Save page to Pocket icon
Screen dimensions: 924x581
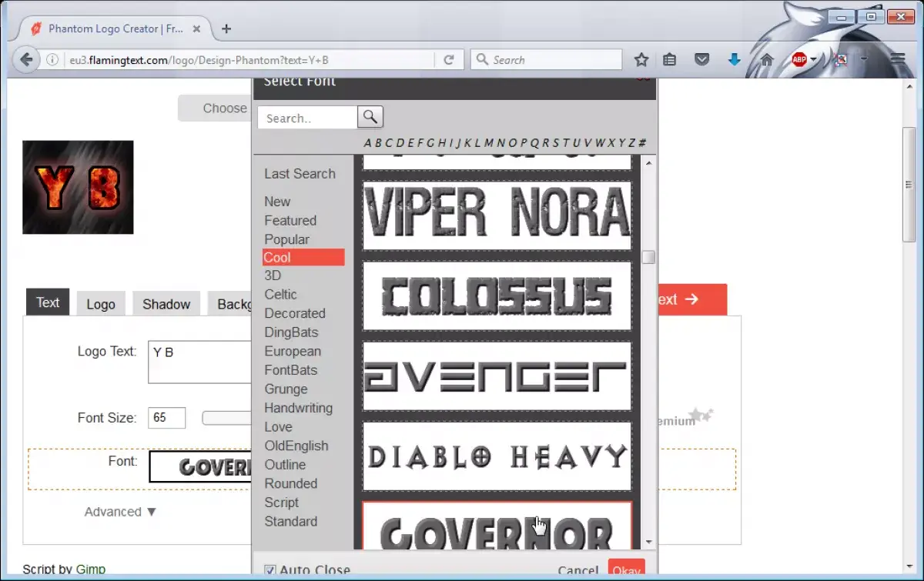point(701,59)
